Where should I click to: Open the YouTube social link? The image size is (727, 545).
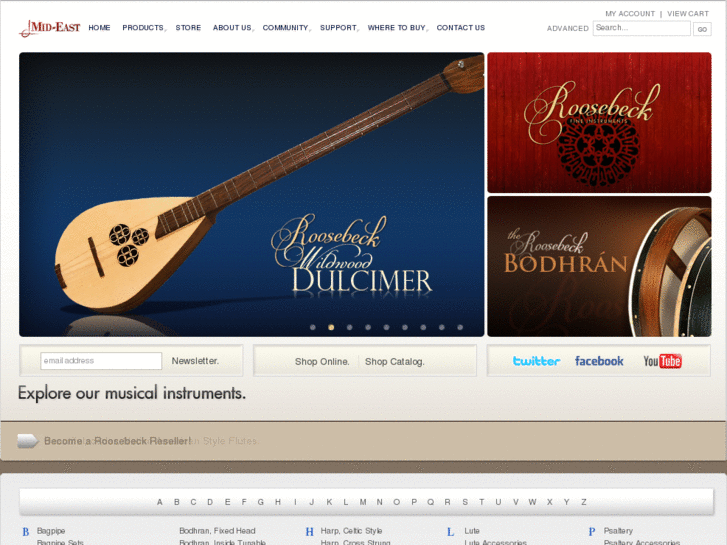point(663,361)
